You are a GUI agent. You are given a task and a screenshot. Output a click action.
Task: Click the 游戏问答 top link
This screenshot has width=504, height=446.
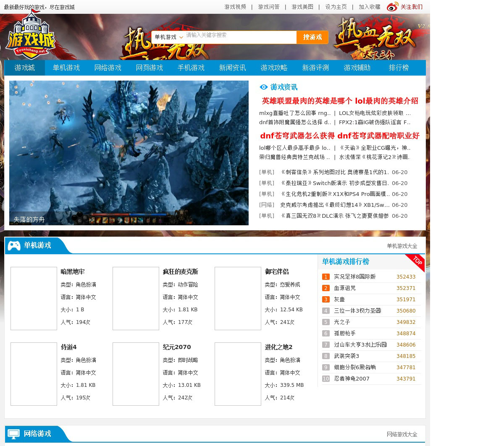tap(269, 7)
